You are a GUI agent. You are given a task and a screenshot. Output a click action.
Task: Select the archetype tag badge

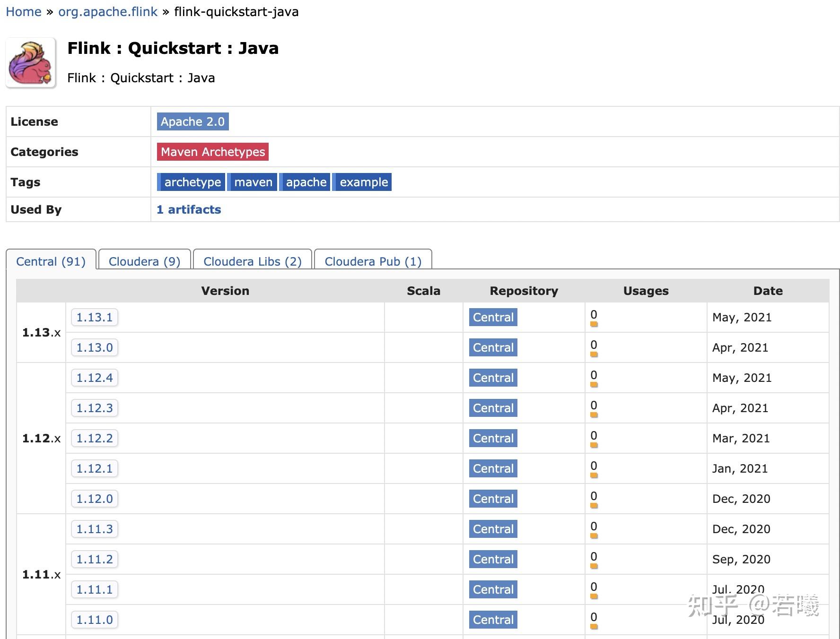pos(192,182)
